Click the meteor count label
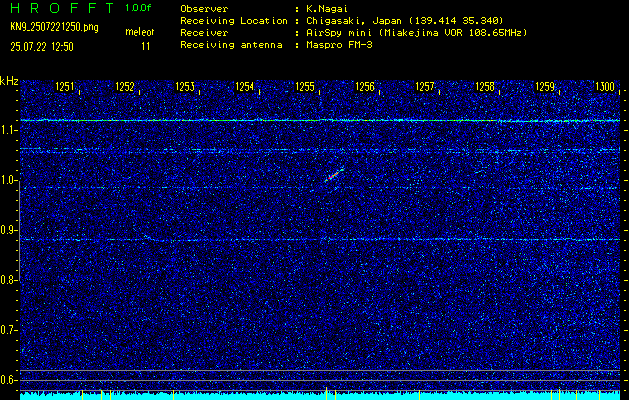Viewport: 629px width, 400px height. tap(140, 32)
